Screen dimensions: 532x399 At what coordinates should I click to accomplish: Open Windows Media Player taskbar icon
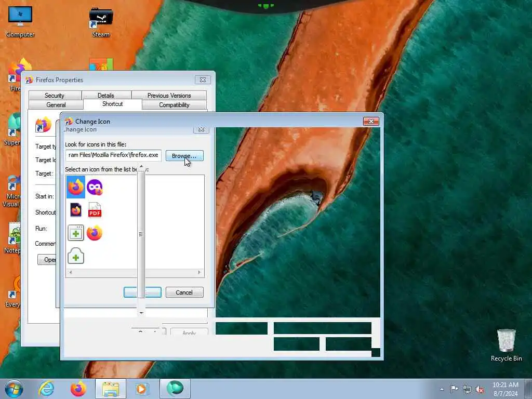[142, 389]
